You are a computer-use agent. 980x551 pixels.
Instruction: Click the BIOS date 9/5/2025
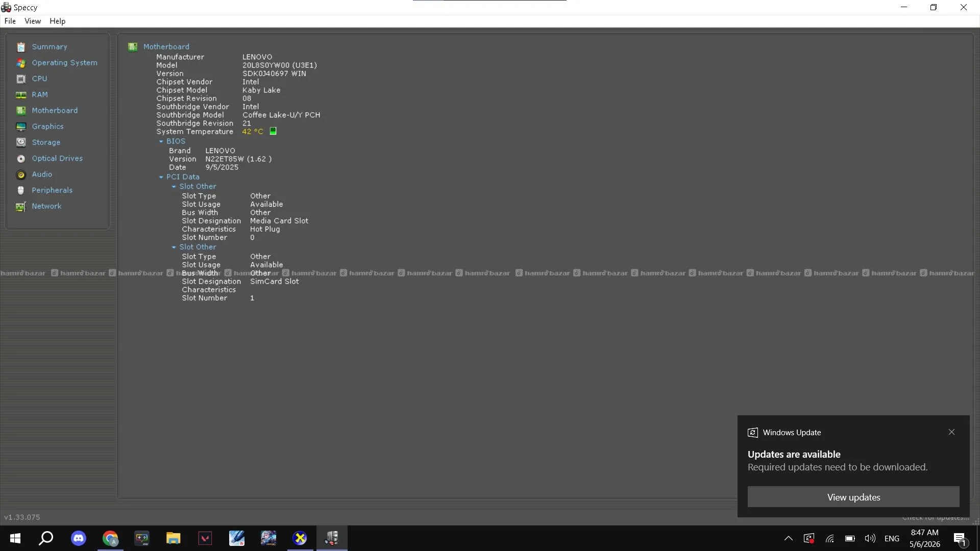tap(222, 167)
